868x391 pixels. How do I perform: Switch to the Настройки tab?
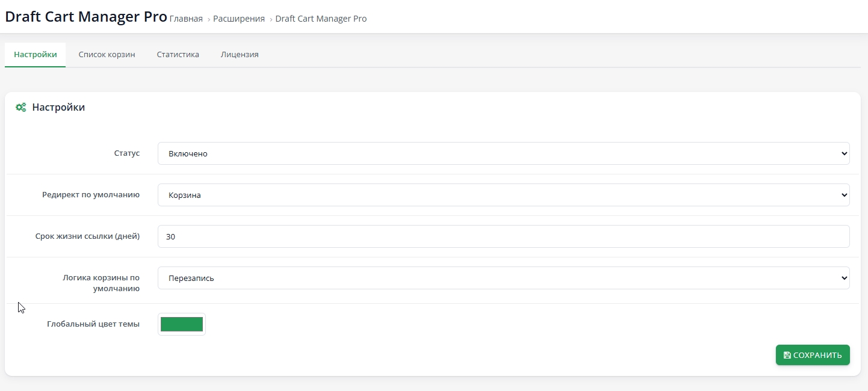(36, 55)
